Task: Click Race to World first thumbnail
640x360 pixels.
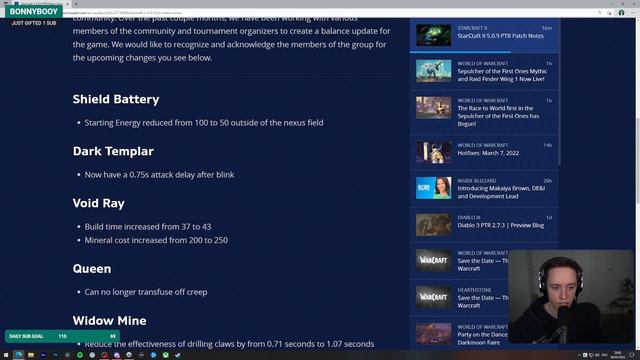Action: coord(433,107)
